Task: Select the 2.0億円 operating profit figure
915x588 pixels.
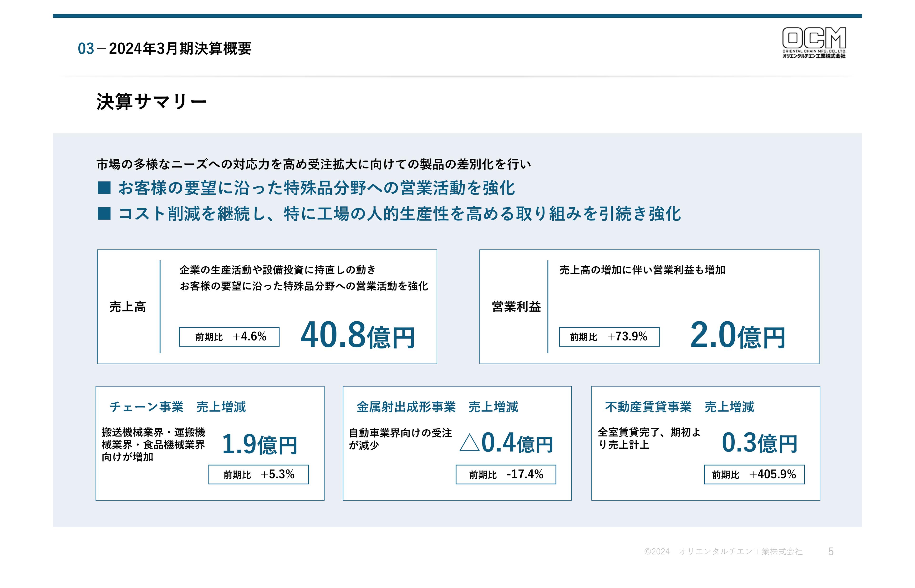Action: point(737,335)
